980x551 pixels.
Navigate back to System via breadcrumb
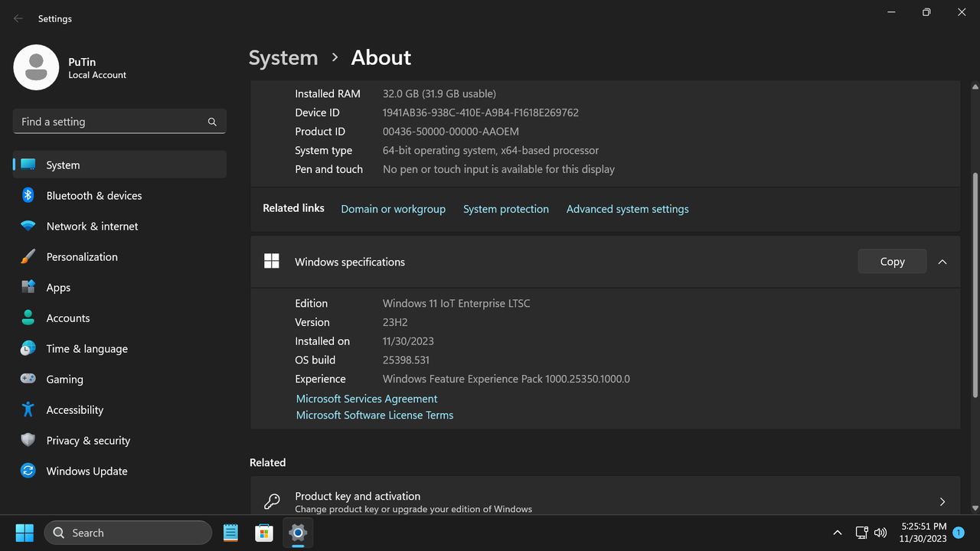(x=283, y=57)
